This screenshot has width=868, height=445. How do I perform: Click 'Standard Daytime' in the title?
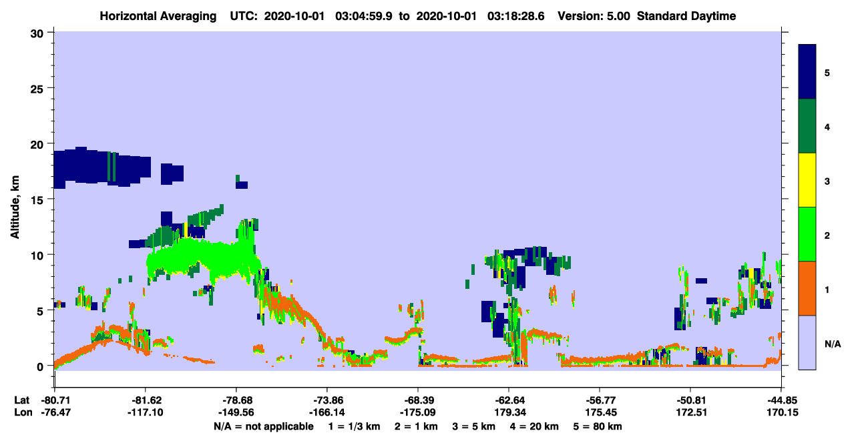click(686, 16)
